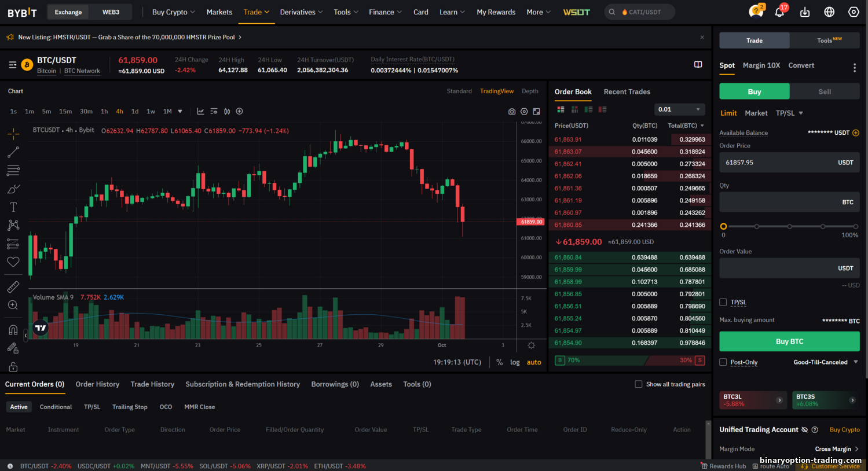Open the Good-Till-Canceled dropdown
868x471 pixels.
tap(826, 362)
